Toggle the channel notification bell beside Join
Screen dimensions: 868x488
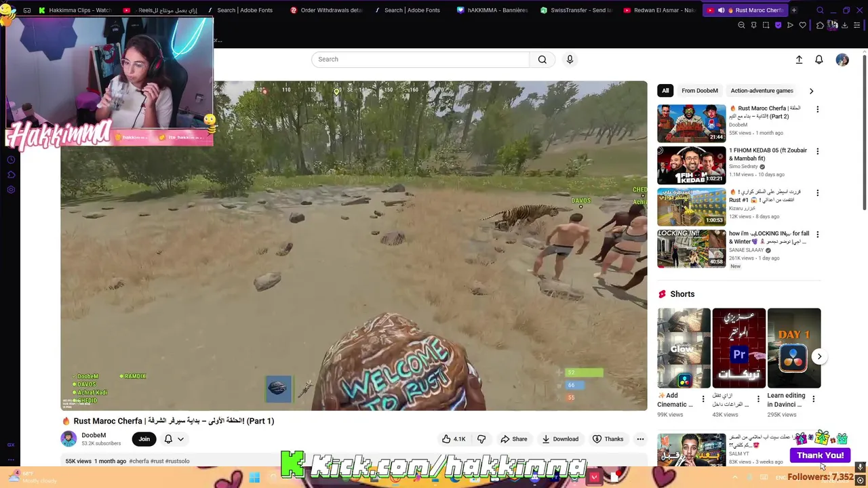(x=168, y=439)
